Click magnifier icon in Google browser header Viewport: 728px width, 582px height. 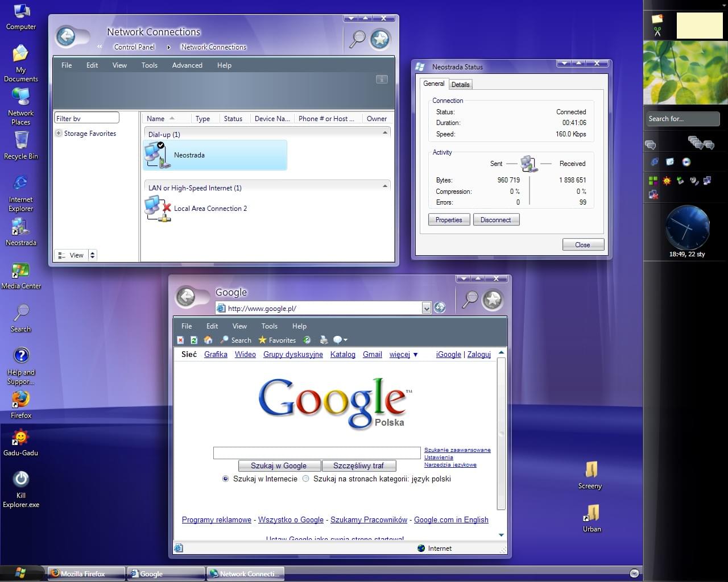click(470, 299)
